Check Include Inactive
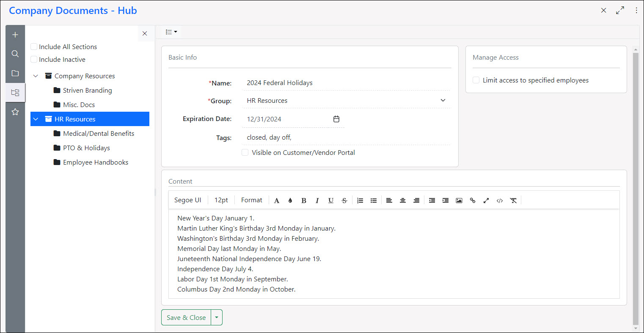644x333 pixels. coord(34,59)
